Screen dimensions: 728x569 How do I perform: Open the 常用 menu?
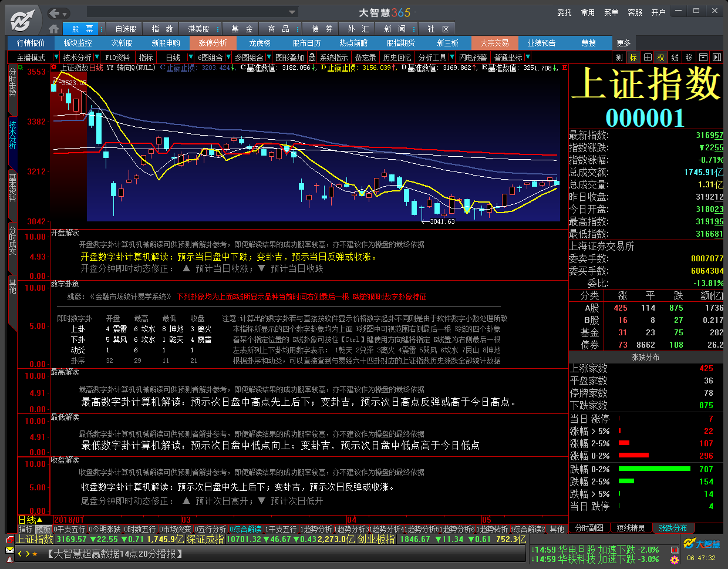pos(588,12)
